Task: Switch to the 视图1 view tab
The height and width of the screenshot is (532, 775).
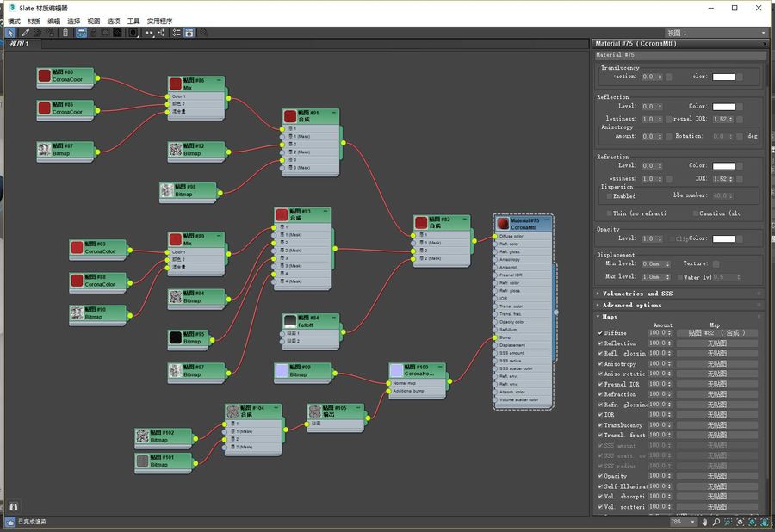Action: click(x=22, y=44)
